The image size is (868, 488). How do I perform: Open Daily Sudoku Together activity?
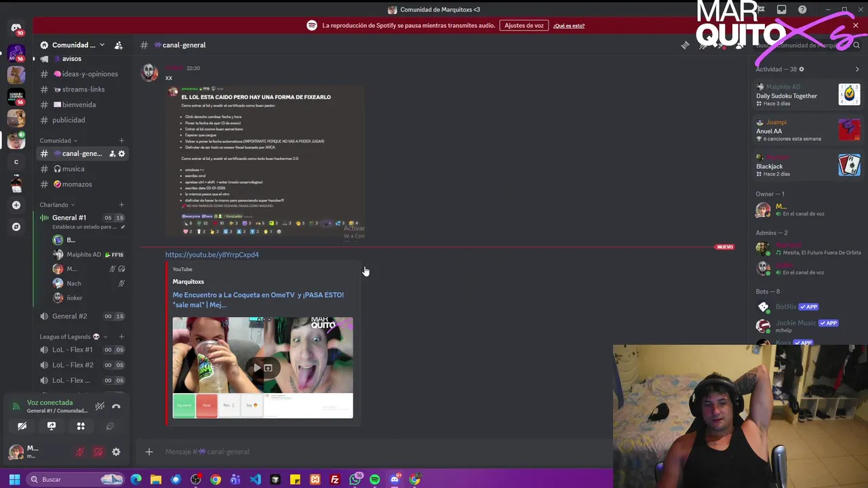808,95
